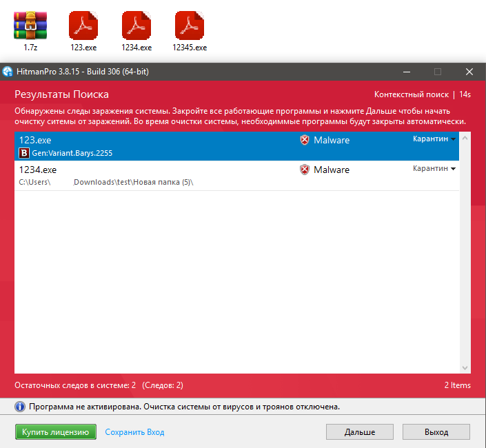
Task: Click the Malware label for 123.exe
Action: (x=332, y=140)
